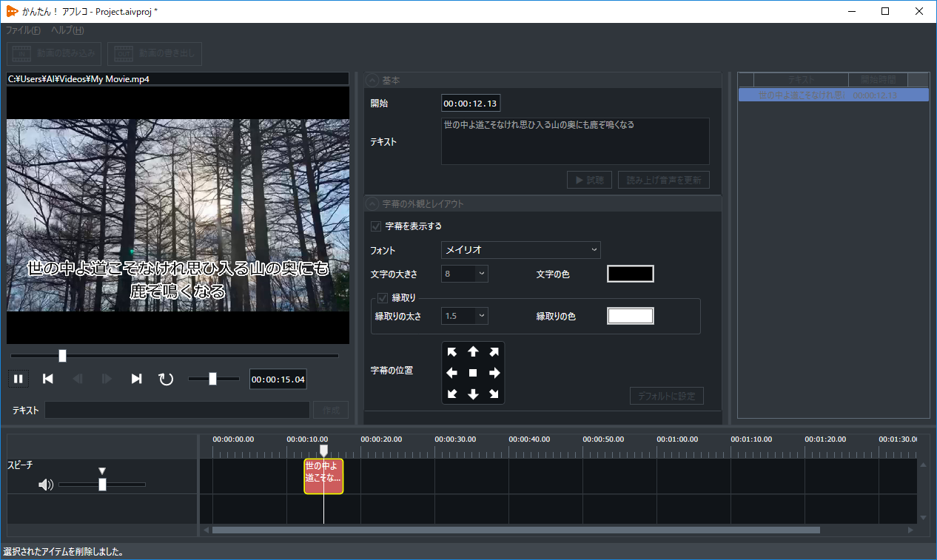
Task: Click the playback speed slider thumb
Action: click(x=212, y=379)
